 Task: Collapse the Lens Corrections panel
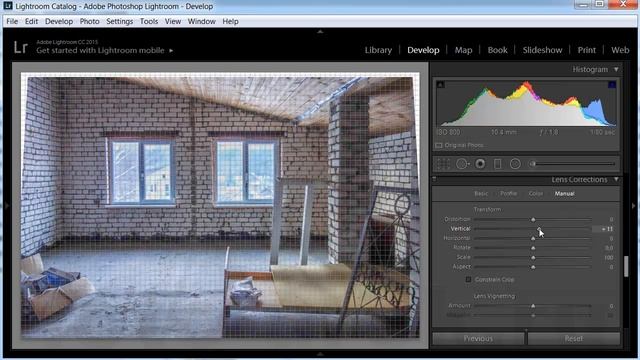click(x=616, y=180)
